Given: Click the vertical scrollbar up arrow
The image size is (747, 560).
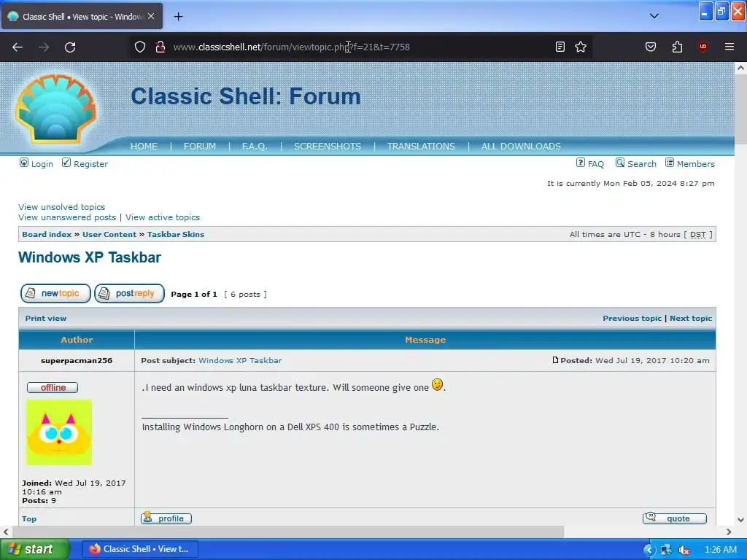Looking at the screenshot, I should (x=740, y=68).
